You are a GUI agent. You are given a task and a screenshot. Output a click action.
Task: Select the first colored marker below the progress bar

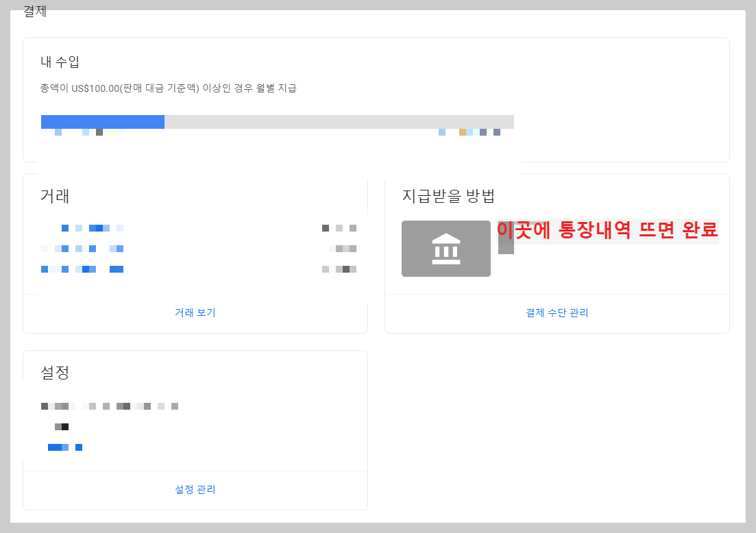click(x=58, y=132)
